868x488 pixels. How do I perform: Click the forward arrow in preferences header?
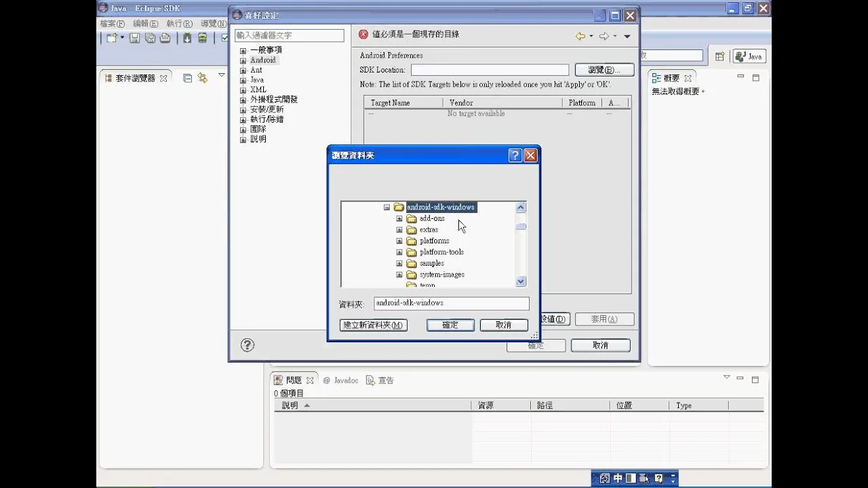click(x=604, y=36)
